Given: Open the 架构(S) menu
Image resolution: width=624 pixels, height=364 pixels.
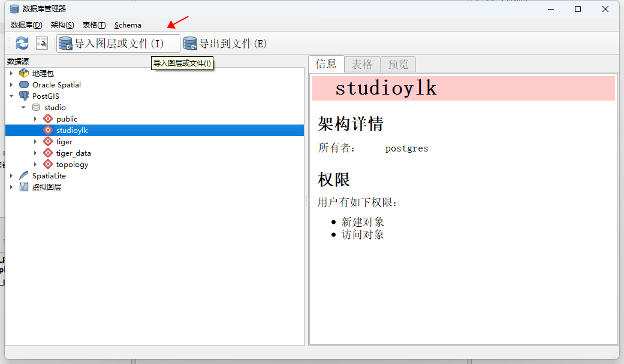Looking at the screenshot, I should coord(62,25).
